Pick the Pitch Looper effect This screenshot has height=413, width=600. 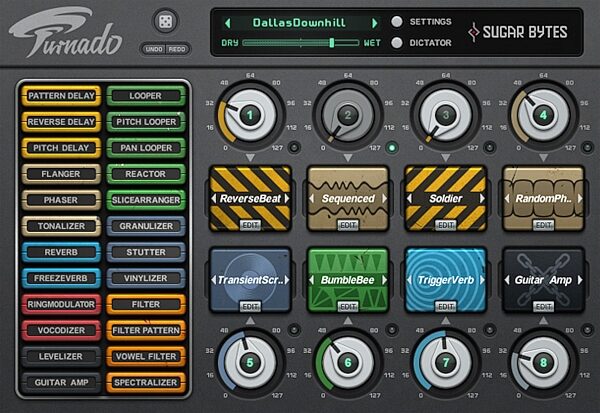tap(146, 122)
